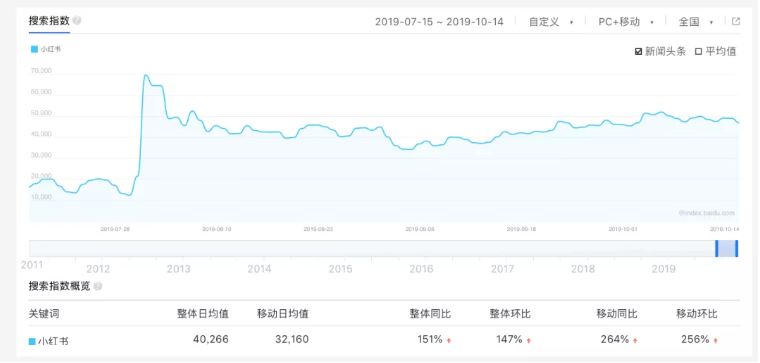
Task: Click the 小红书 keyword color square in table
Action: click(32, 341)
